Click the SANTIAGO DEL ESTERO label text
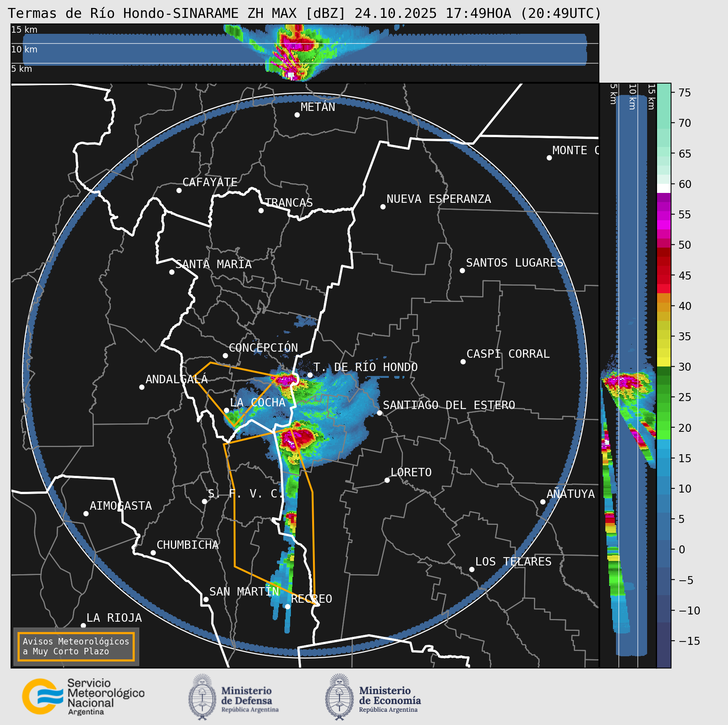Screen dimensions: 728x725 coord(449,405)
